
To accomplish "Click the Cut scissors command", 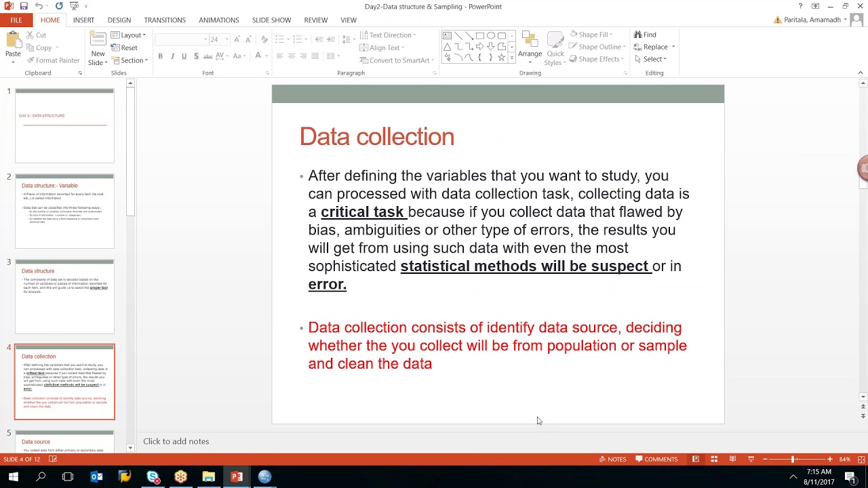I will tap(36, 35).
